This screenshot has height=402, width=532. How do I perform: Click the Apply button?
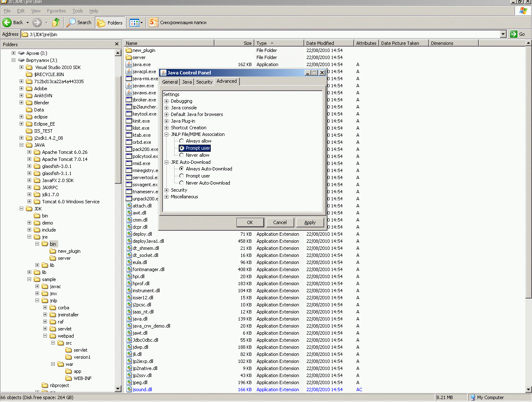point(310,222)
